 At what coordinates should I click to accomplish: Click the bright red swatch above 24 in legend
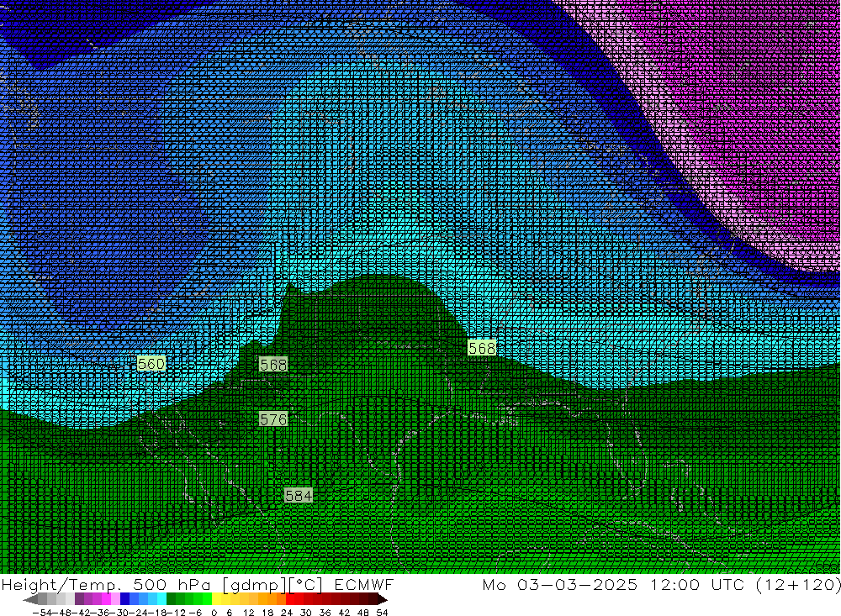tap(290, 599)
